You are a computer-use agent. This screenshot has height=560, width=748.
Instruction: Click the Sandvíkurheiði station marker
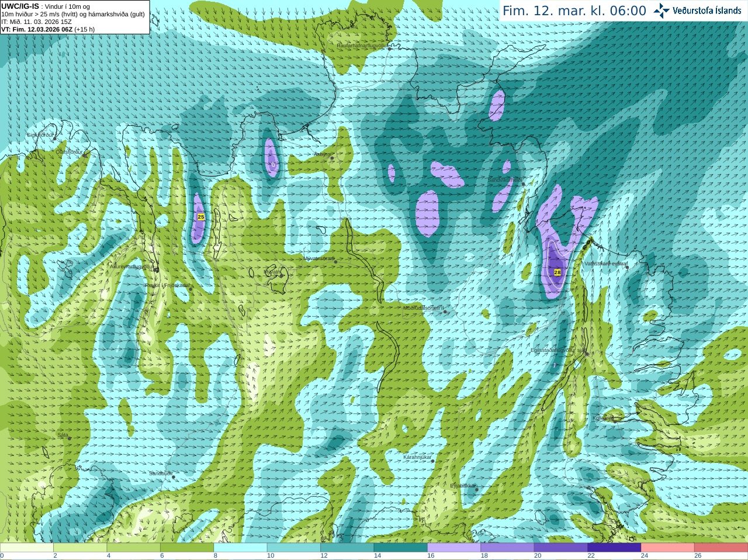tap(524, 184)
